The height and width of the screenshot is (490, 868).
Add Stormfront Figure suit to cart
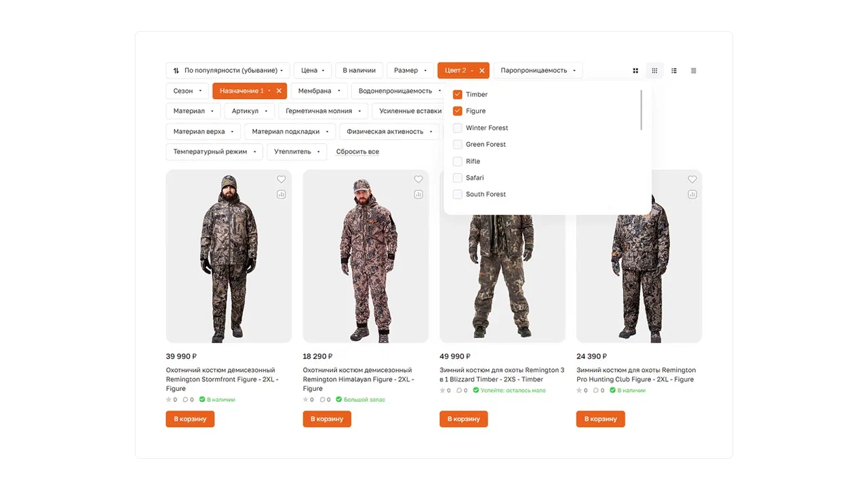[x=190, y=419]
